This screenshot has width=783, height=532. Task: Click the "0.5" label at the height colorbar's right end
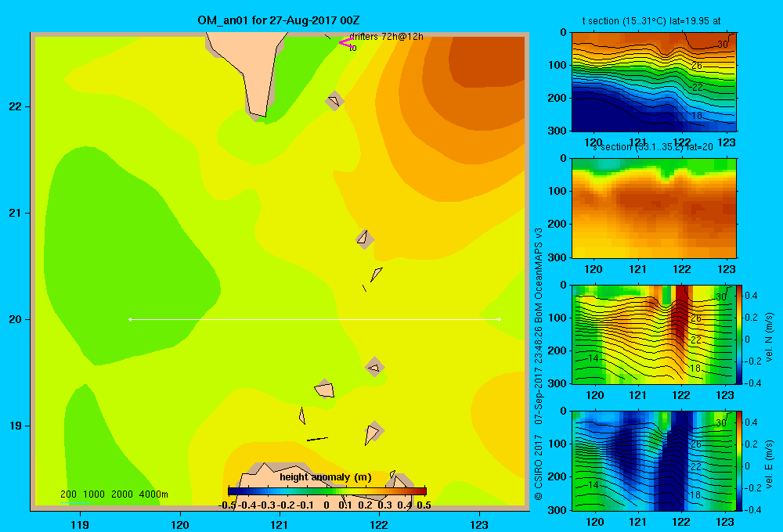click(x=424, y=505)
